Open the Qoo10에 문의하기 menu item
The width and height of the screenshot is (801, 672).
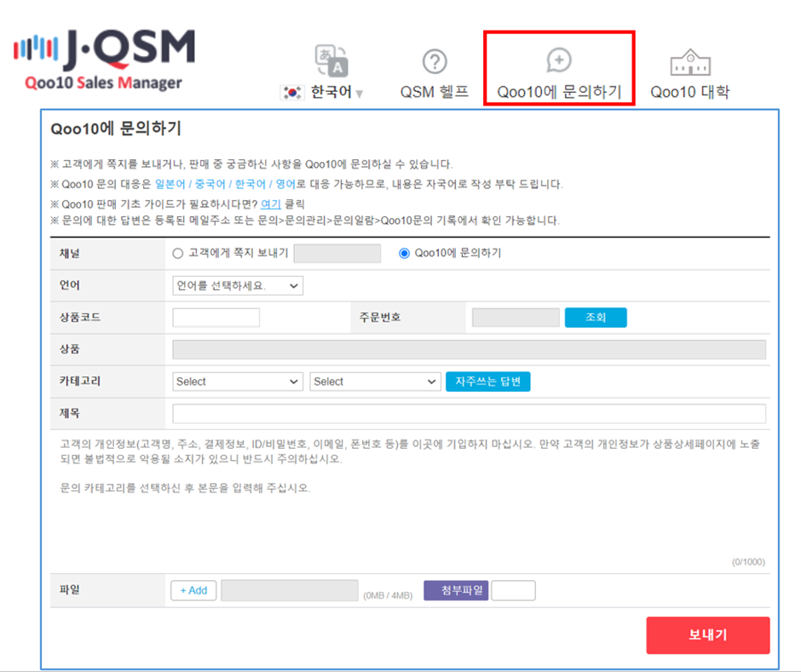[x=559, y=92]
